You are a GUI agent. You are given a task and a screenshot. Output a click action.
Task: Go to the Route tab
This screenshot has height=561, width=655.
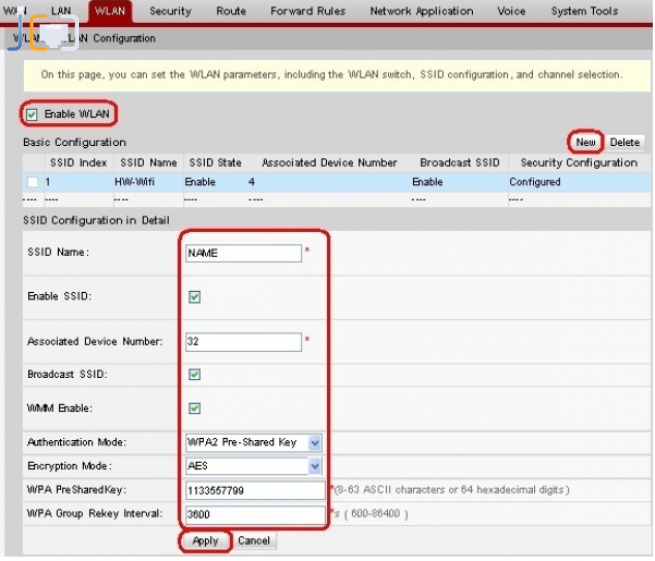231,11
